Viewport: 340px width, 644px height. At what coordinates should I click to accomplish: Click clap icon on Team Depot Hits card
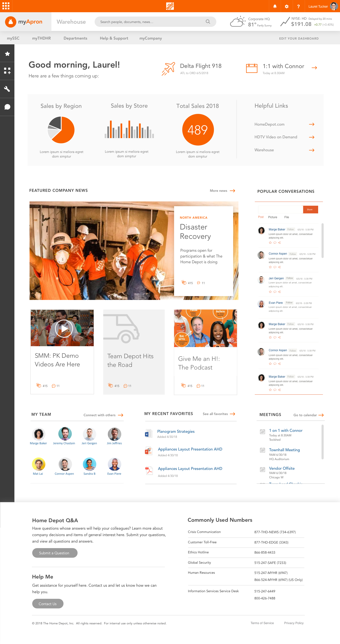pos(110,385)
